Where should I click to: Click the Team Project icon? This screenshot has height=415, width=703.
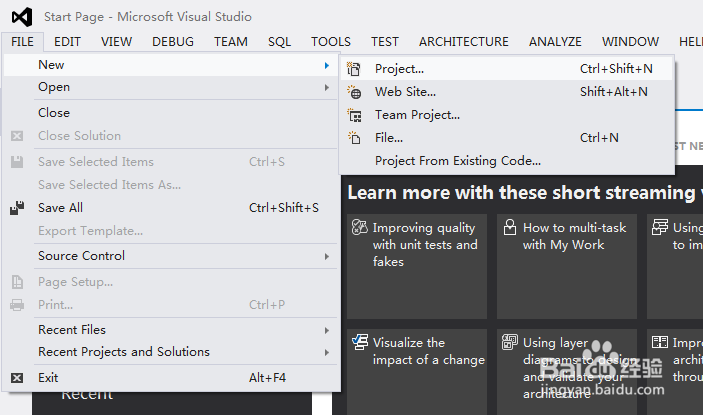[354, 115]
